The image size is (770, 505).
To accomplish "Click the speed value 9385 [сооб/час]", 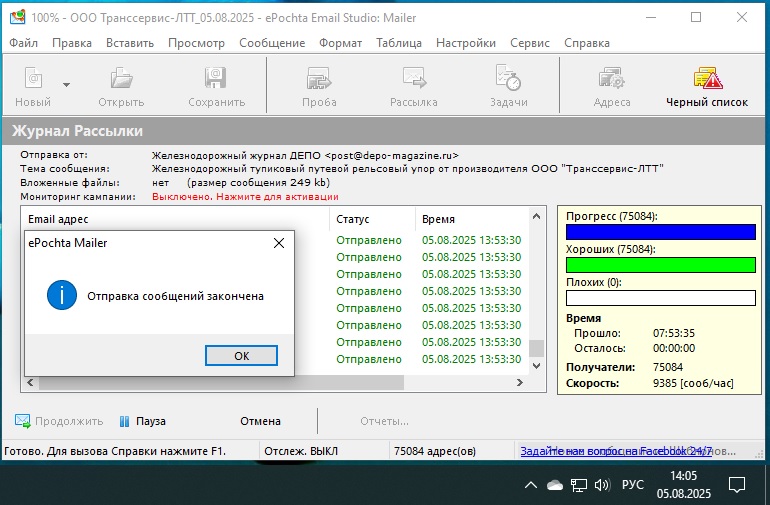I will (x=693, y=383).
